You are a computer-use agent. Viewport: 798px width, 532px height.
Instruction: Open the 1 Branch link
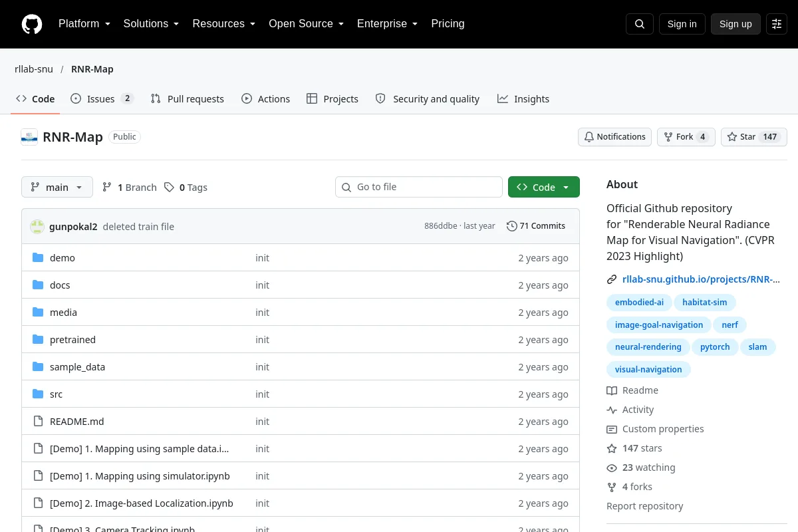pos(130,188)
